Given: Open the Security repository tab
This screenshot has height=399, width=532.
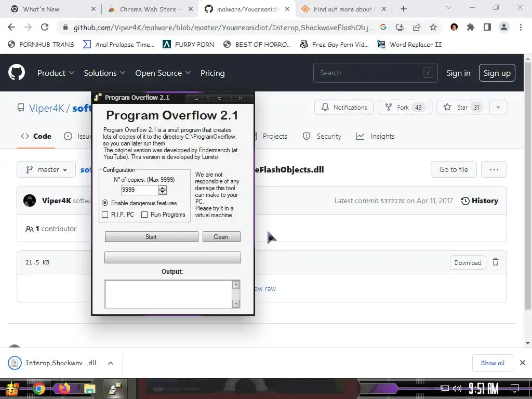Looking at the screenshot, I should coord(322,136).
